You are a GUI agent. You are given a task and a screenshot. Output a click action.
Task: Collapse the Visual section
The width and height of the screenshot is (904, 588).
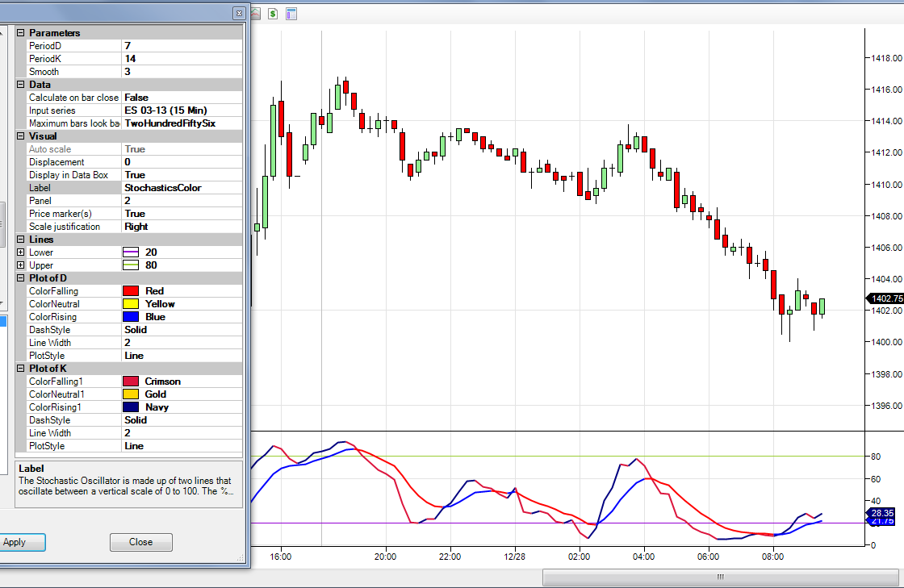pos(21,136)
